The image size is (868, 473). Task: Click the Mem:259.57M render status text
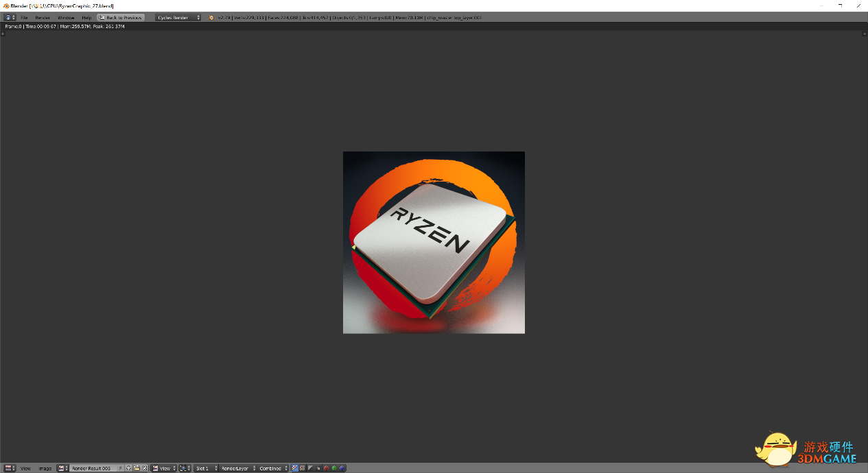75,26
